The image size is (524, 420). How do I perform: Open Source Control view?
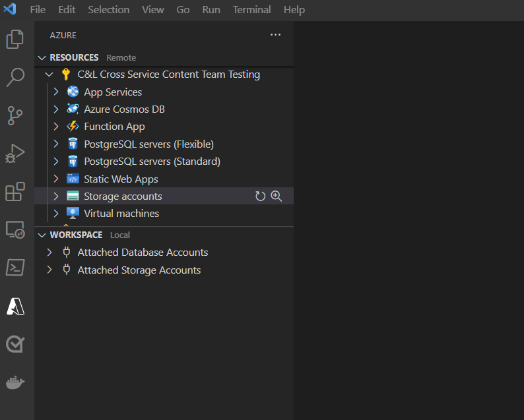(x=15, y=115)
